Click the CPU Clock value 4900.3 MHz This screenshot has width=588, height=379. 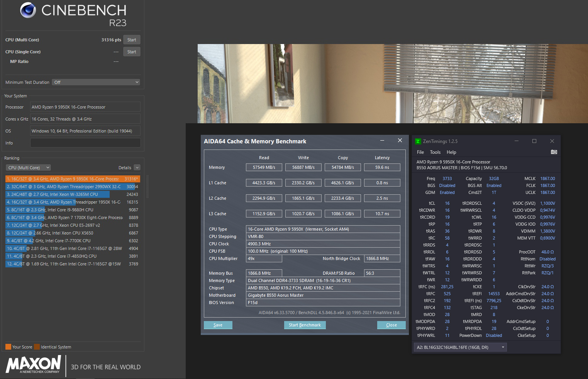click(x=323, y=244)
